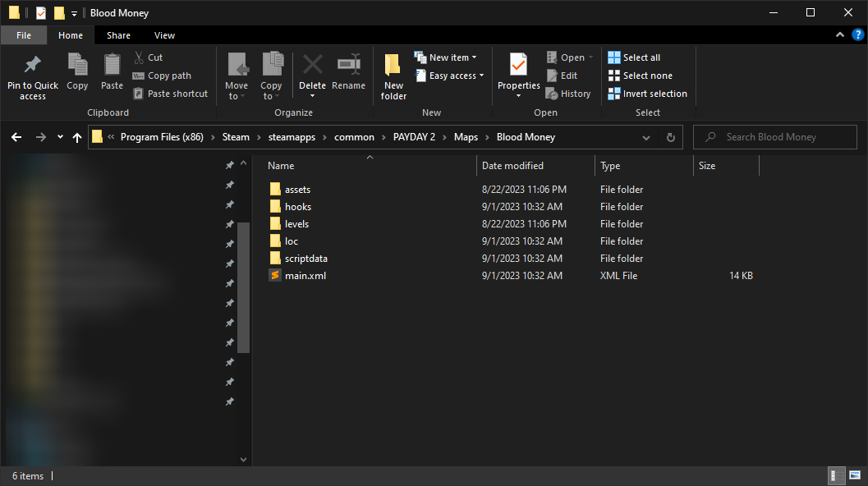Click the Copy icon in Clipboard group

(77, 66)
